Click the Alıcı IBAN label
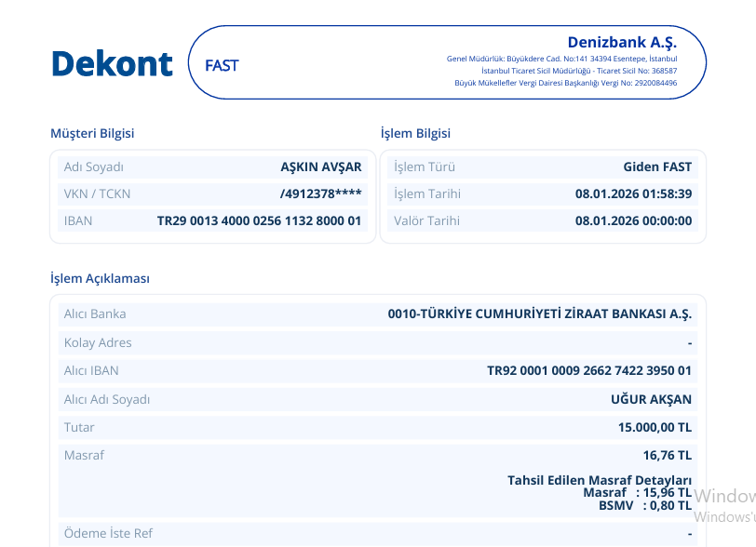 click(x=91, y=370)
